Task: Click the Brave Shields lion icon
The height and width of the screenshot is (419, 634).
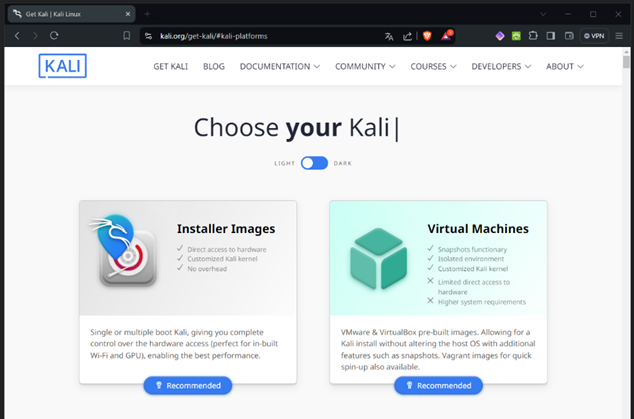Action: (x=429, y=35)
